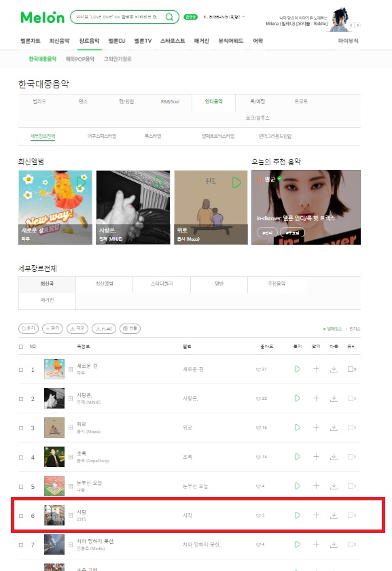Play song number 1 in the list
This screenshot has height=571, width=392.
[298, 369]
